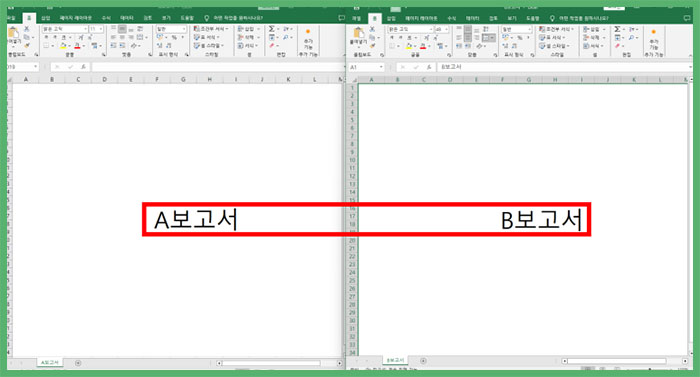Open the Insert tab in left Excel window
Viewport: 700px width, 377px height.
tap(46, 18)
